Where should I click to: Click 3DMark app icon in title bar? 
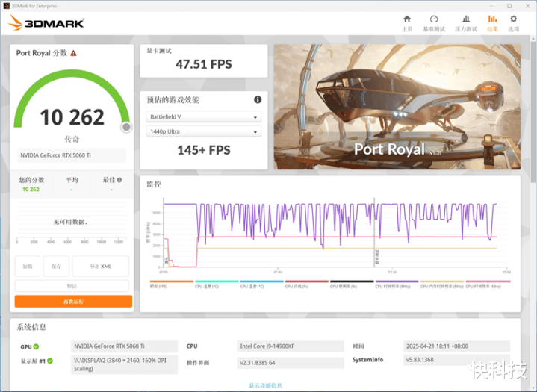point(7,6)
